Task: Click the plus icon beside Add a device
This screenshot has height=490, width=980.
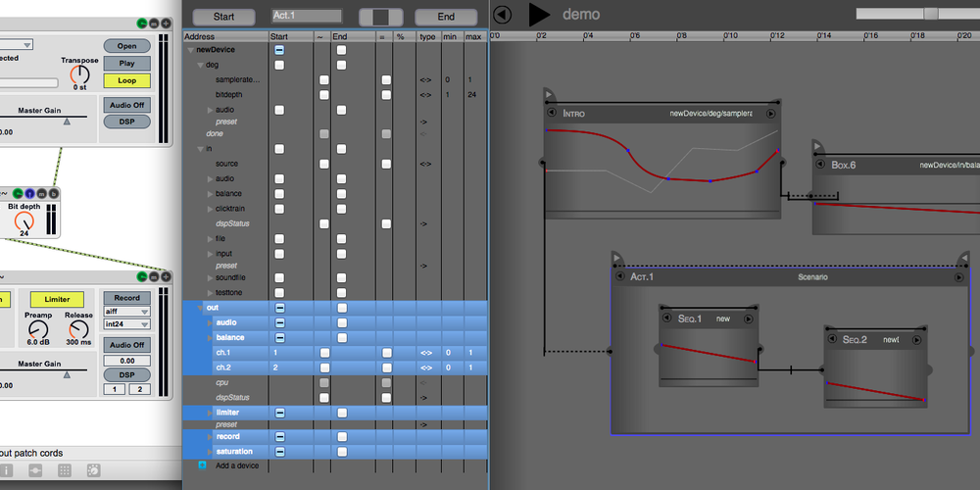Action: tap(202, 465)
